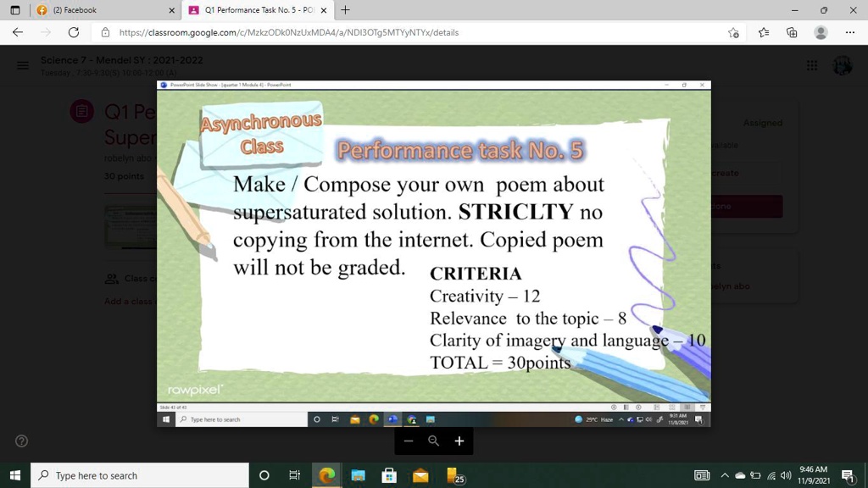Reset zoom with the magnifier icon
This screenshot has height=488, width=868.
click(x=433, y=441)
